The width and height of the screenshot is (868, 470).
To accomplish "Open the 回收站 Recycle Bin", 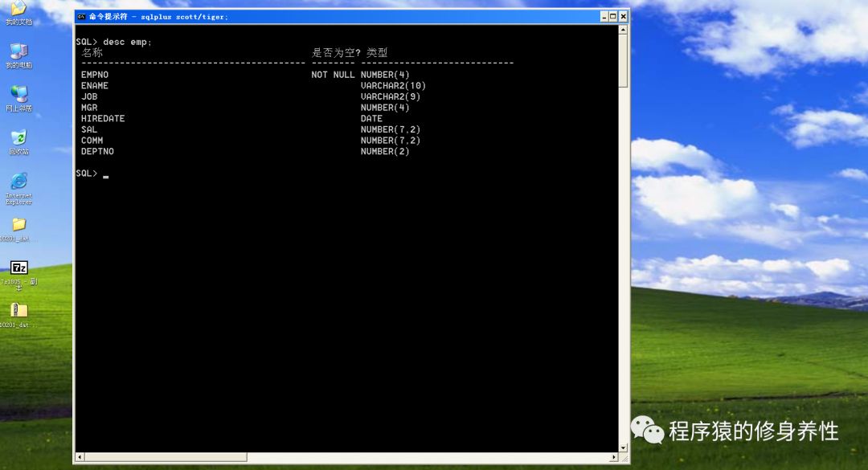I will 18,138.
